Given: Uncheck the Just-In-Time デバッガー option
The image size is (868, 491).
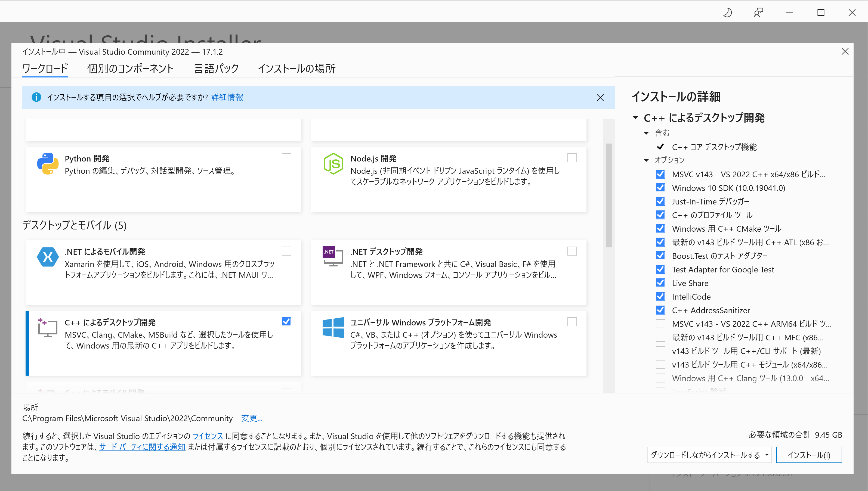Looking at the screenshot, I should click(660, 201).
